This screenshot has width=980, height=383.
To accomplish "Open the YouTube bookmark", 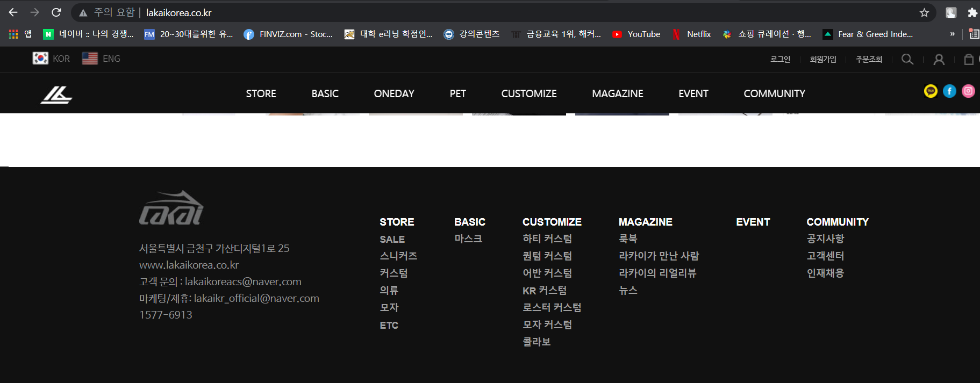I will click(x=636, y=34).
